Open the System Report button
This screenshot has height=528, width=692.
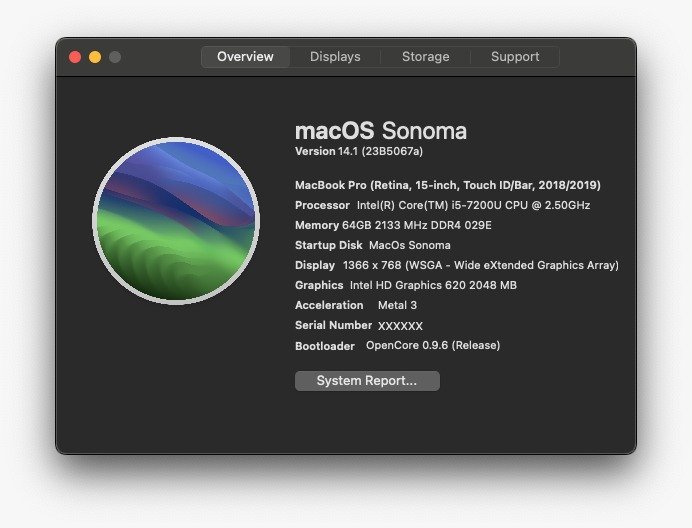pos(367,381)
